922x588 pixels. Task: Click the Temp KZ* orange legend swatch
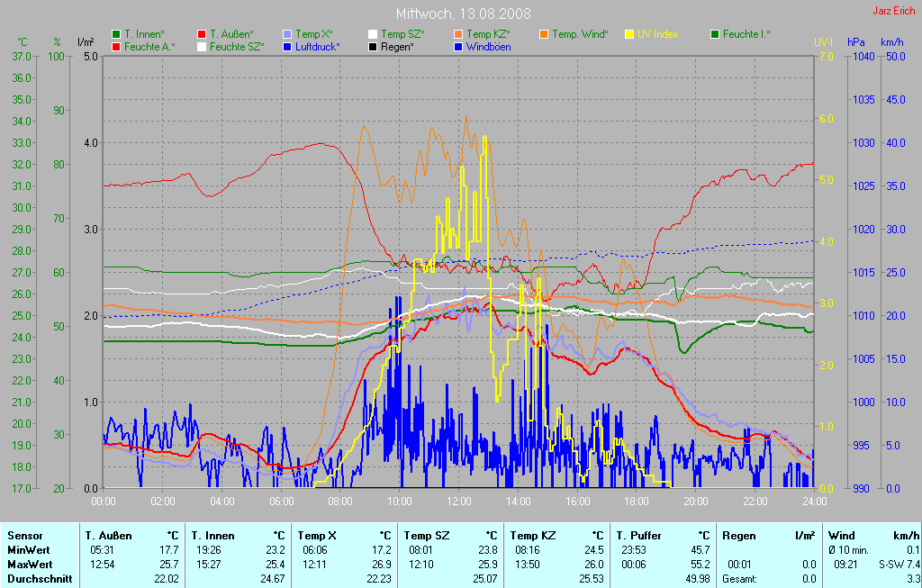coord(458,35)
